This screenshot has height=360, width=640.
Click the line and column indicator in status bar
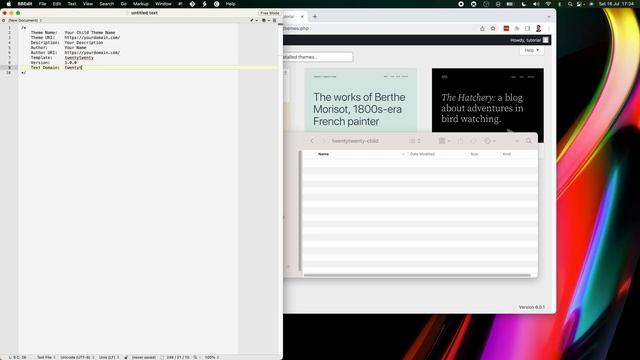click(x=18, y=357)
